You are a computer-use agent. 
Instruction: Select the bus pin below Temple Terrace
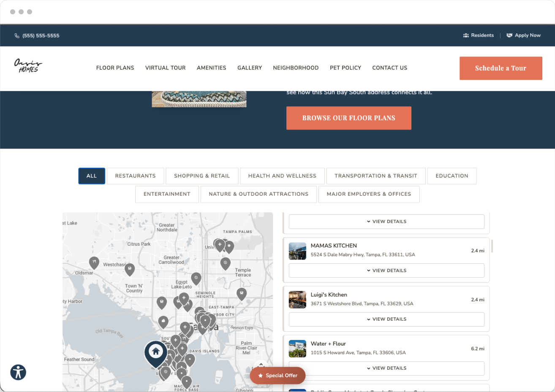[x=241, y=294]
